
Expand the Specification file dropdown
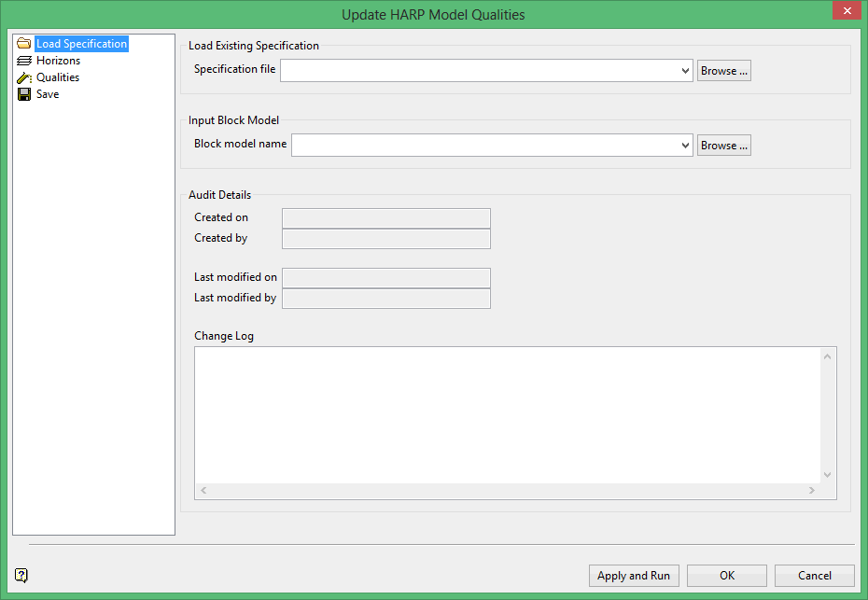(685, 70)
